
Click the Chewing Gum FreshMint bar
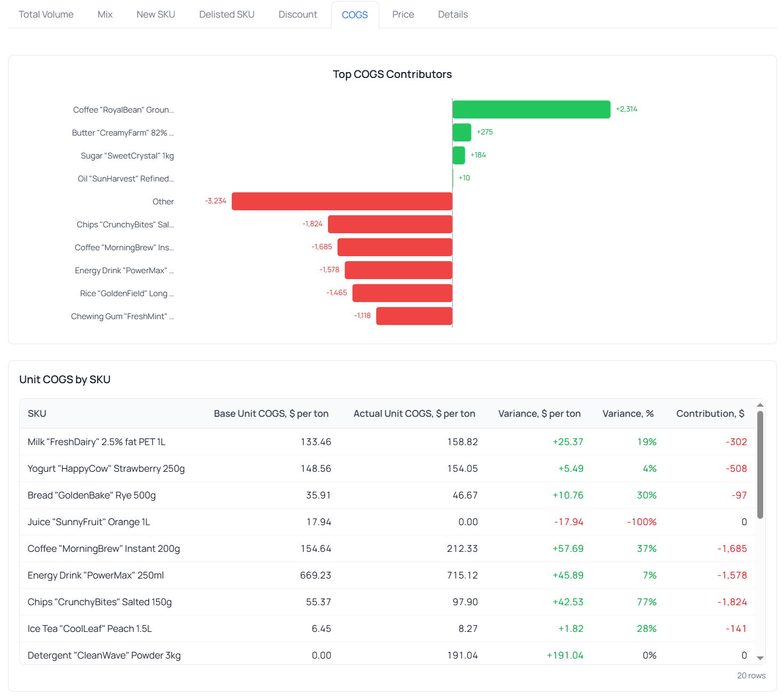[414, 316]
